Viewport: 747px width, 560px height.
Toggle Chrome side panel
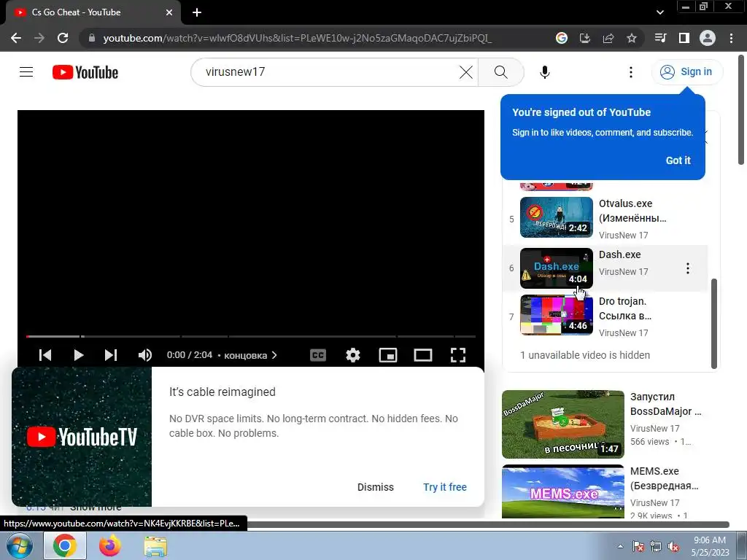tap(684, 38)
